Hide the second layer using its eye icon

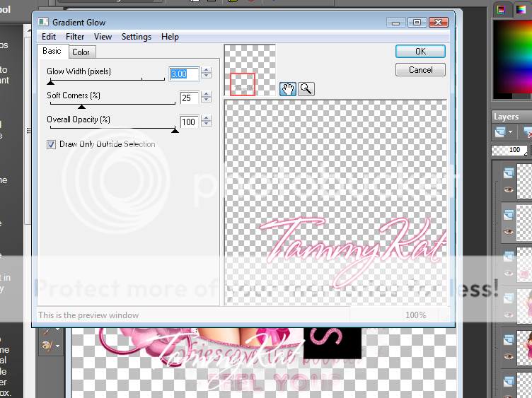(508, 232)
